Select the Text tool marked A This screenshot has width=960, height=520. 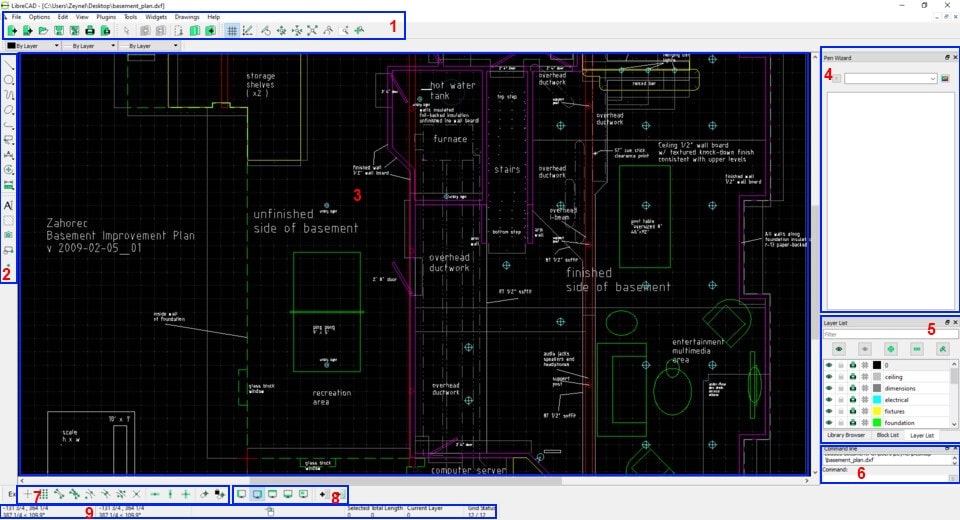pos(9,205)
